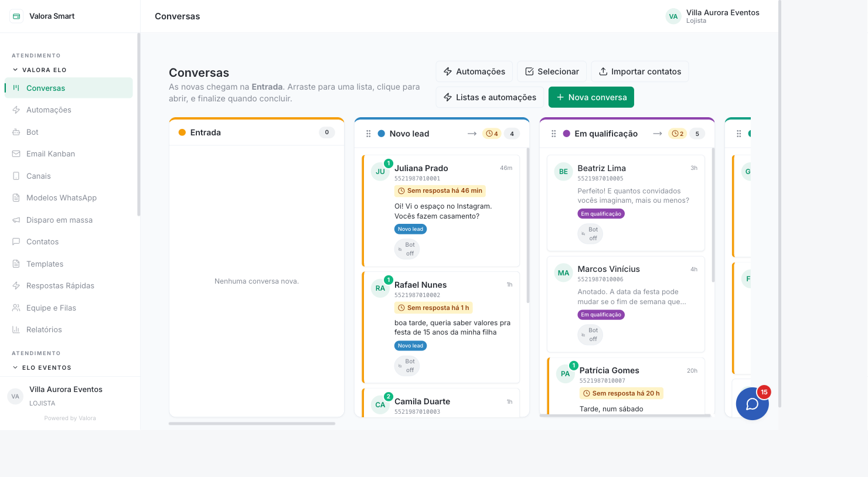The height and width of the screenshot is (477, 868).
Task: Click 'Sem resposta há 20 h' badge
Action: 621,394
